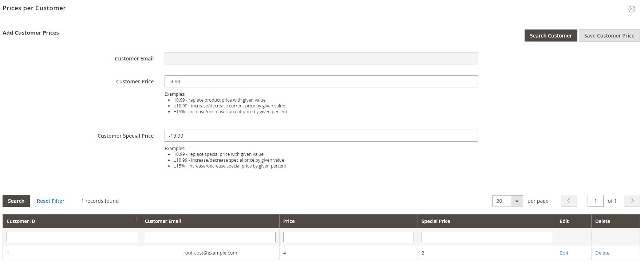Click Delete link for roni_cost@example.com
The image size is (644, 264).
[602, 253]
